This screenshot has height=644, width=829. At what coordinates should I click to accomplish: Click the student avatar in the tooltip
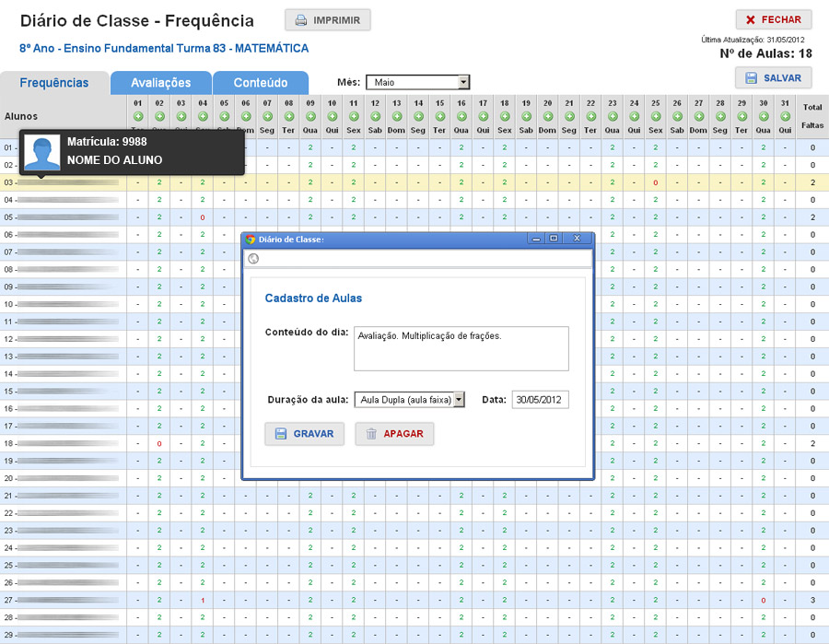42,152
